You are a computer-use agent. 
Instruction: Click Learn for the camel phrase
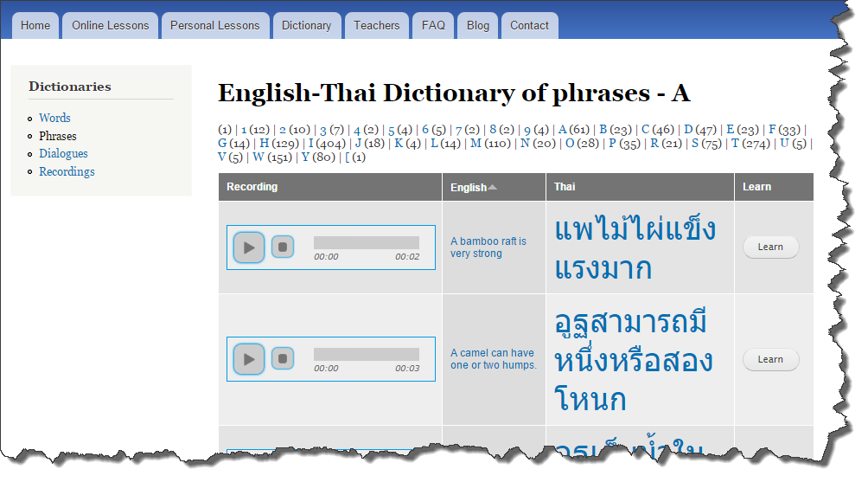point(770,360)
